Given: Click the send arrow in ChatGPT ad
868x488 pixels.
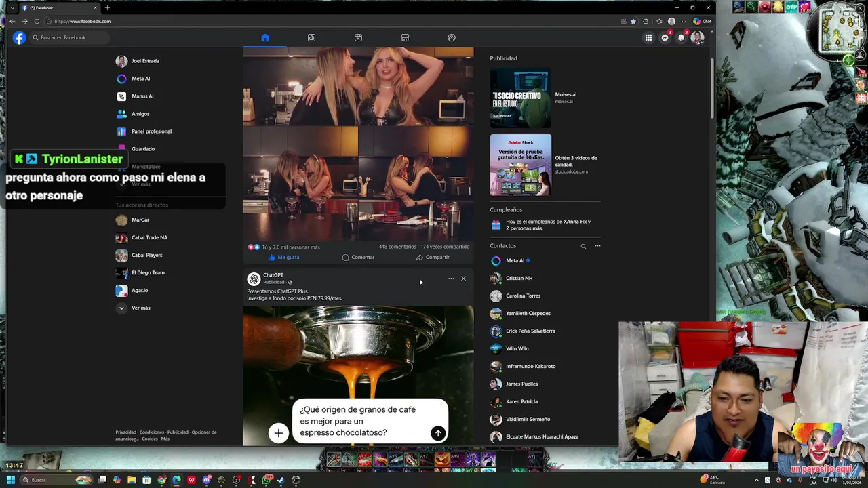Looking at the screenshot, I should tap(438, 433).
